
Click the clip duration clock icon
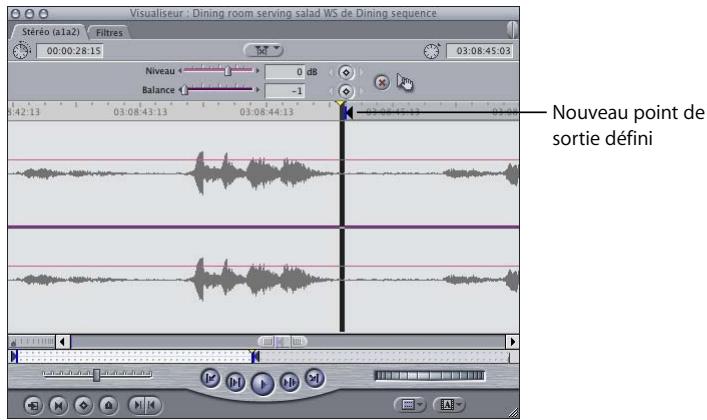[21, 51]
